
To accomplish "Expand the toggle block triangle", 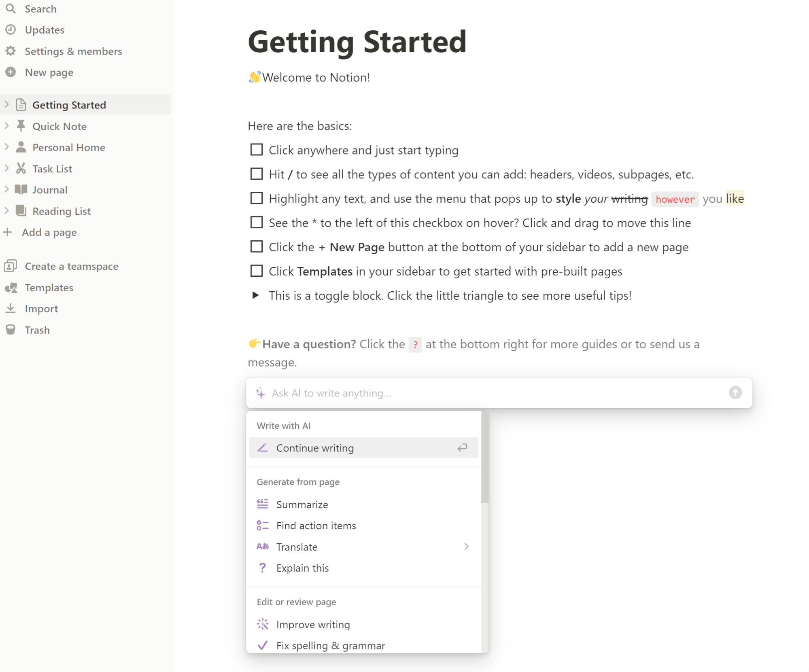I will [x=255, y=295].
